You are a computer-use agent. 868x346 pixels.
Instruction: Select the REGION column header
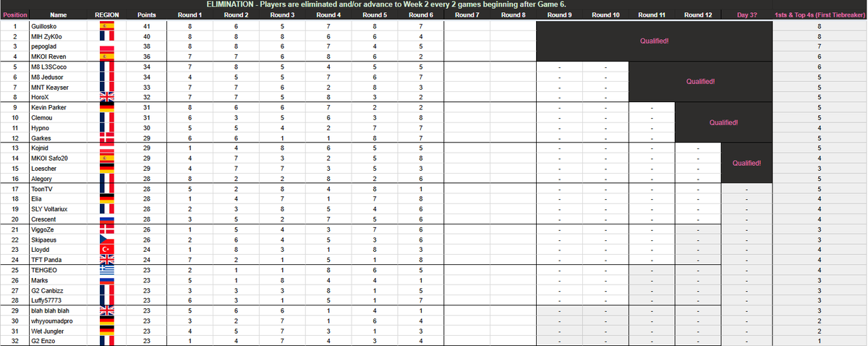tap(107, 14)
